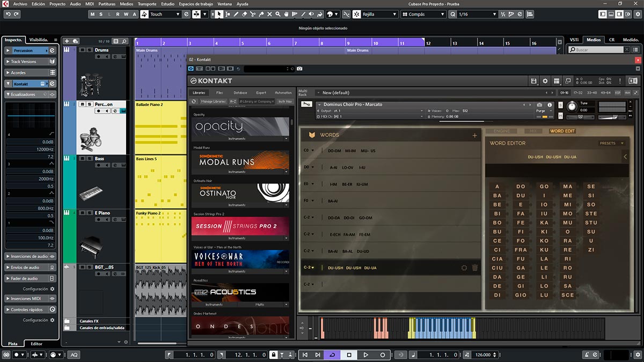Select the Mute tool (X icon)
The height and width of the screenshot is (362, 644).
coord(269,14)
